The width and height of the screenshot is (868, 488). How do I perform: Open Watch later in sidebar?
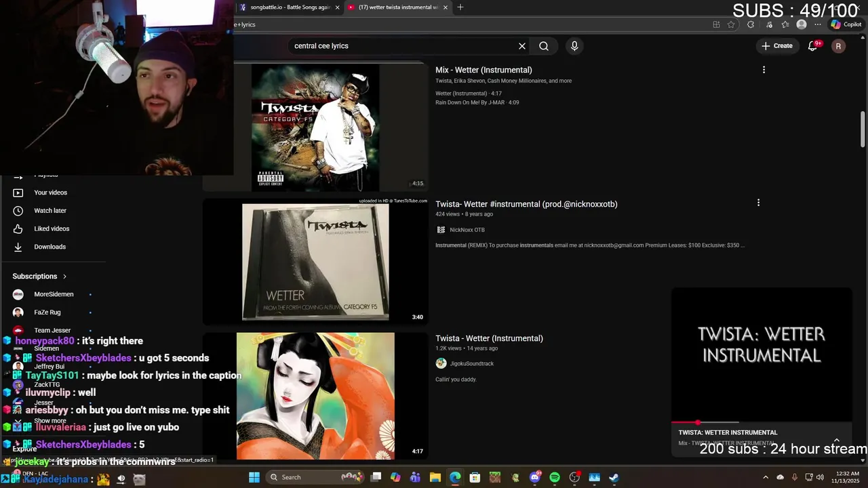(x=50, y=211)
